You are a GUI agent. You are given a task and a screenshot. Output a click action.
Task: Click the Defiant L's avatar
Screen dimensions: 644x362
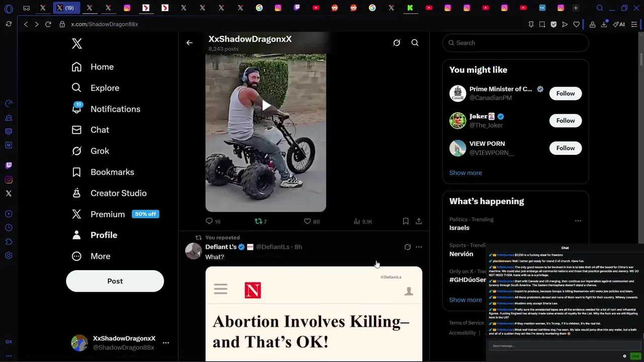tap(194, 250)
